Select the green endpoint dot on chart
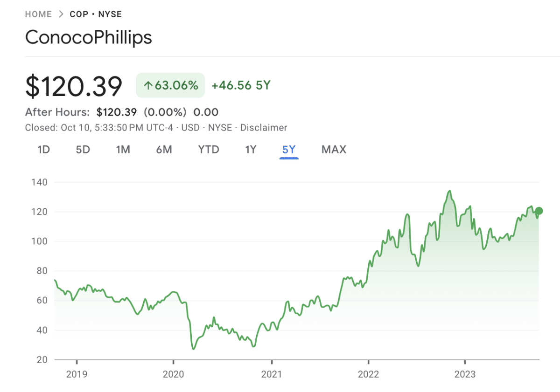The image size is (560, 392). coord(538,211)
